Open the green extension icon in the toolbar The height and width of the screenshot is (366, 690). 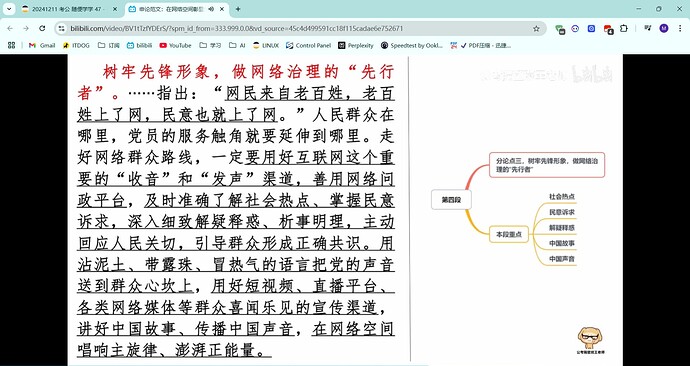tap(560, 29)
